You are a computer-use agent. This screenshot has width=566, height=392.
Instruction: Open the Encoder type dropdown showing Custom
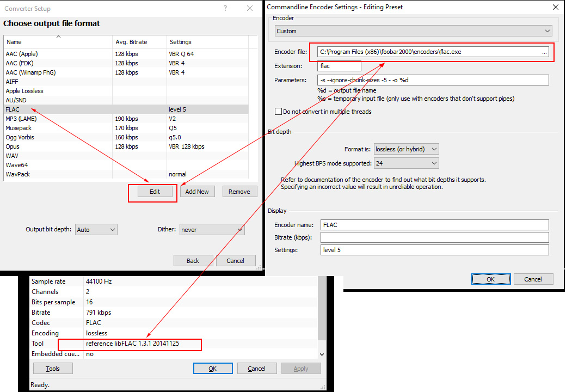pyautogui.click(x=413, y=31)
